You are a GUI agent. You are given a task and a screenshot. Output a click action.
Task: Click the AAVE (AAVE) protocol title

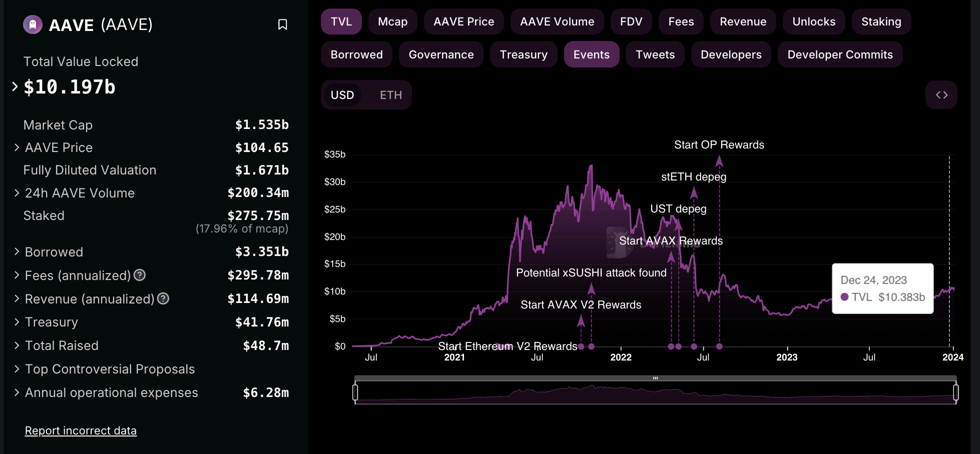pos(101,24)
